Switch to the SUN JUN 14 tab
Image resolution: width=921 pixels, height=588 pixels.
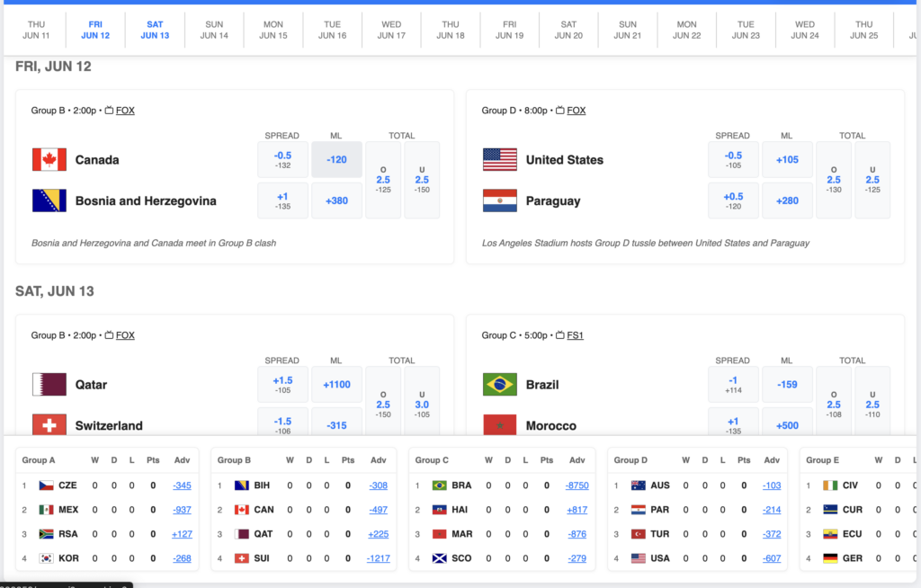coord(214,30)
